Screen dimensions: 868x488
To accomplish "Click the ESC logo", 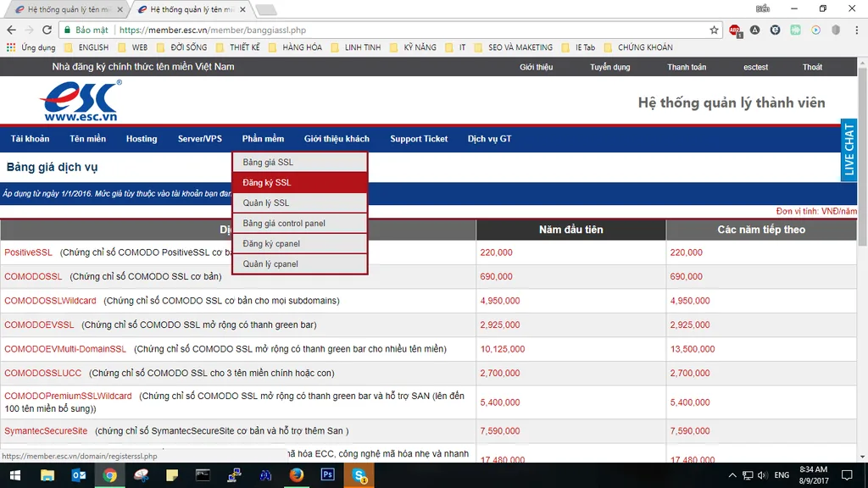I will pos(81,101).
